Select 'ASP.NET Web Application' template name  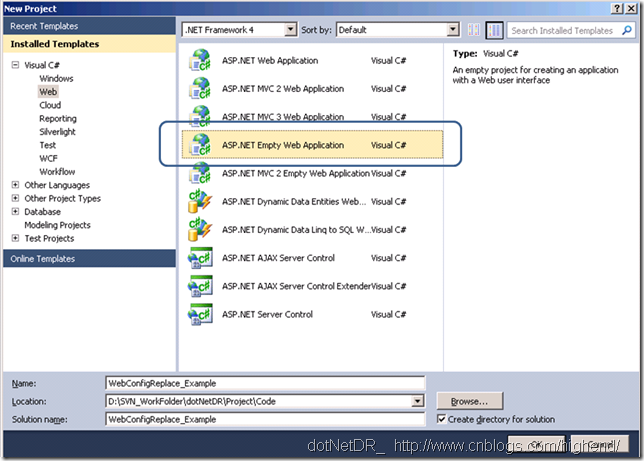click(x=270, y=60)
